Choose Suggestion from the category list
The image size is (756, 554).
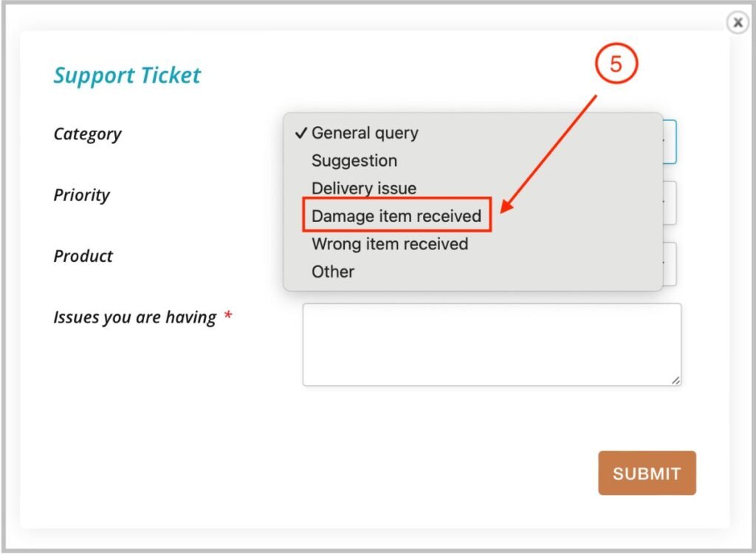tap(354, 161)
